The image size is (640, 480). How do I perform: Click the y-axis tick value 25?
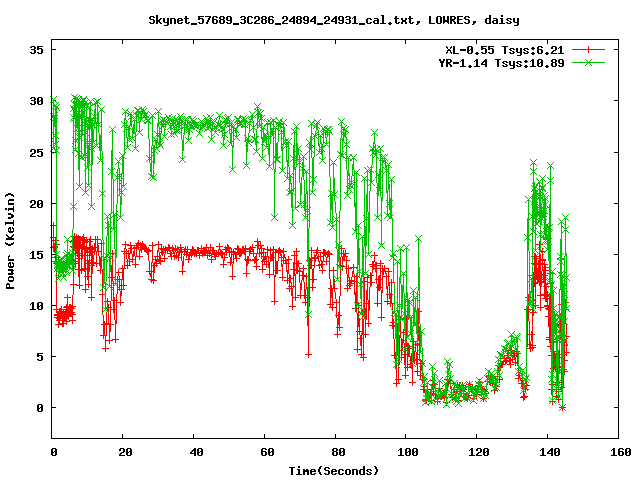coord(36,153)
